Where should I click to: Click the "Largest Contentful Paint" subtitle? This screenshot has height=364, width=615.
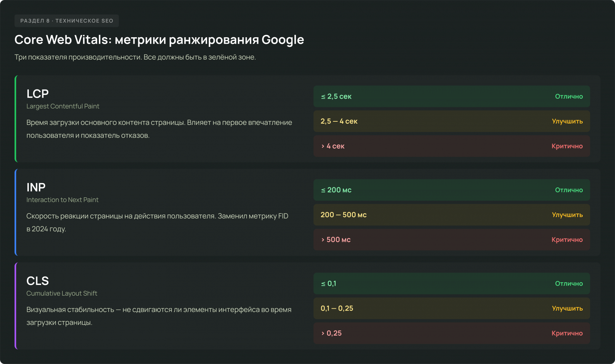point(63,106)
